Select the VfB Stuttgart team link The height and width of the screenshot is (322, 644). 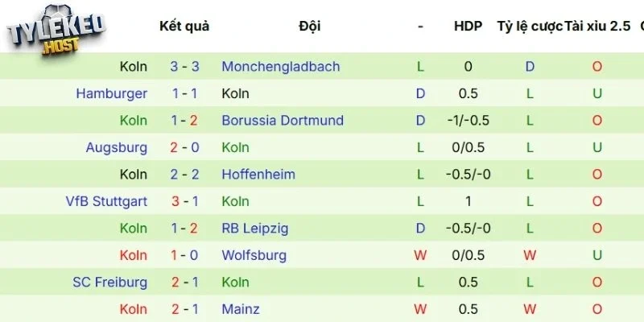click(107, 201)
